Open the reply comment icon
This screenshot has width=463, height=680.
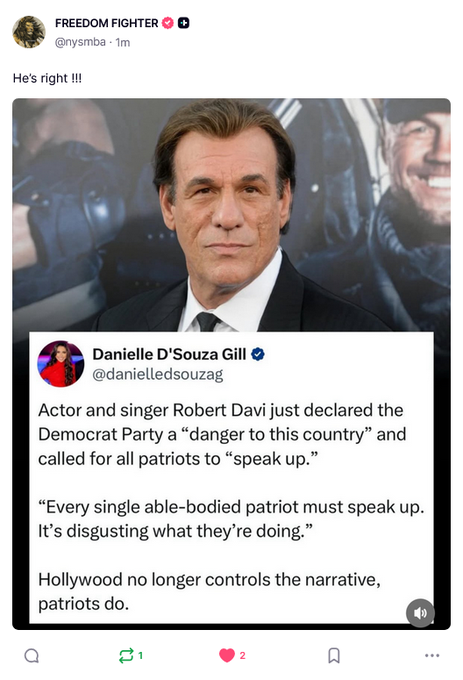(x=32, y=655)
